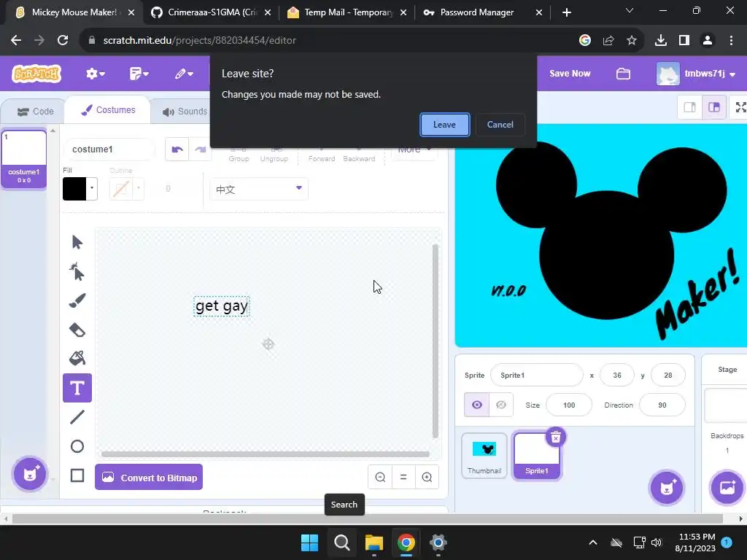Click the black Fill color swatch

[x=74, y=189]
